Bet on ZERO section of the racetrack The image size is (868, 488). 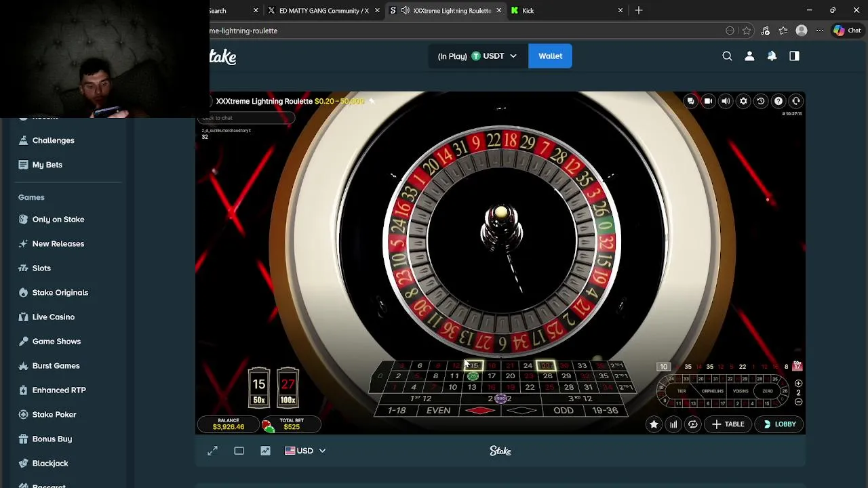tap(767, 391)
